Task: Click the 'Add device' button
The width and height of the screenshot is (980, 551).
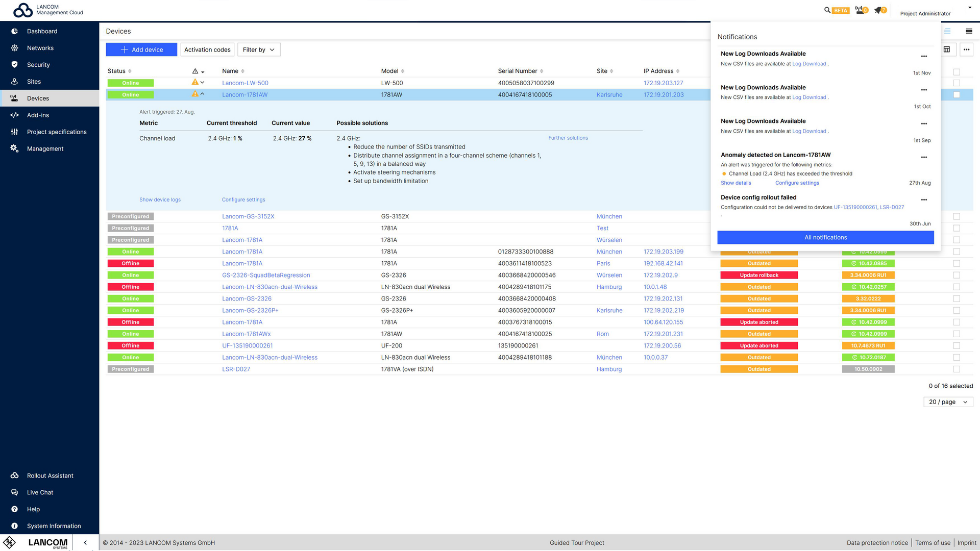Action: [141, 49]
